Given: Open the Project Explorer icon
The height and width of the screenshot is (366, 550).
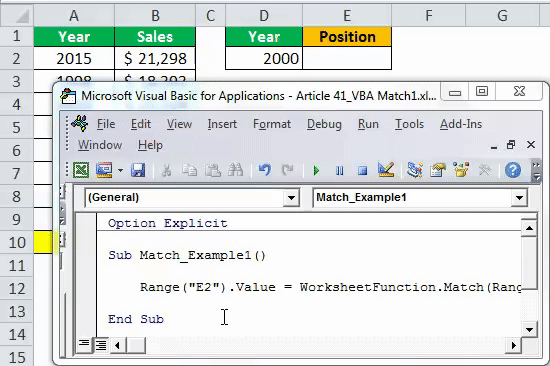Looking at the screenshot, I should (415, 171).
